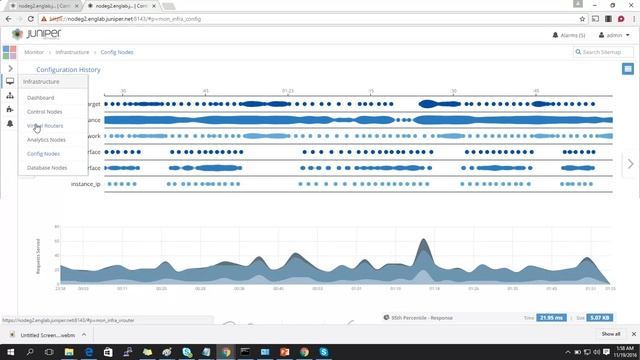This screenshot has width=640, height=360.
Task: Click the 21.95 ms time value badge
Action: 551,318
